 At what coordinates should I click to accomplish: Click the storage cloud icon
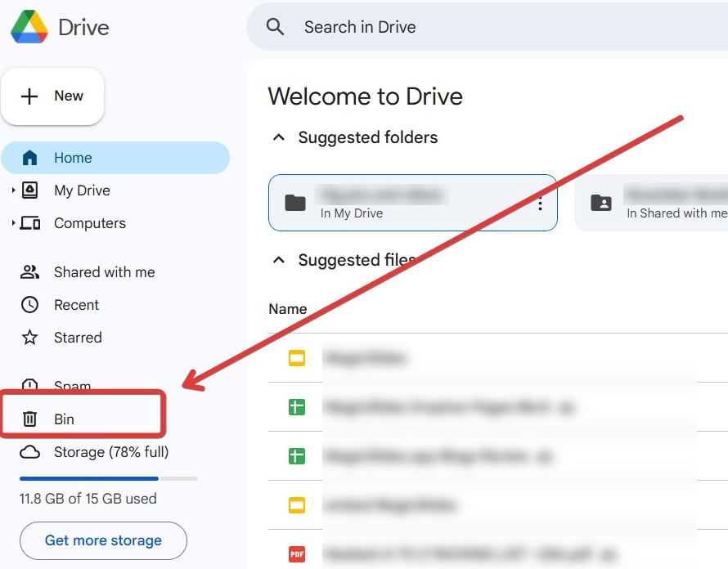click(x=29, y=452)
